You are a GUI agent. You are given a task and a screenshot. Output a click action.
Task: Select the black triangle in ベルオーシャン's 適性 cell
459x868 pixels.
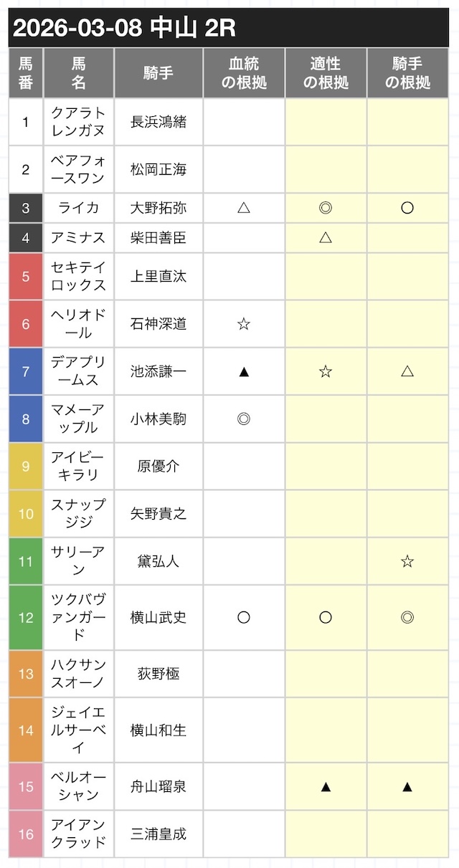click(326, 786)
